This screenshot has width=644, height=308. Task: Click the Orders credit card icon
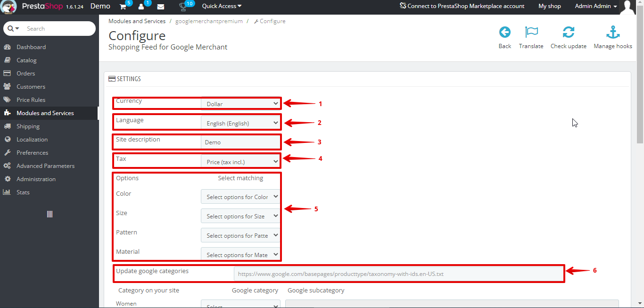tap(7, 74)
